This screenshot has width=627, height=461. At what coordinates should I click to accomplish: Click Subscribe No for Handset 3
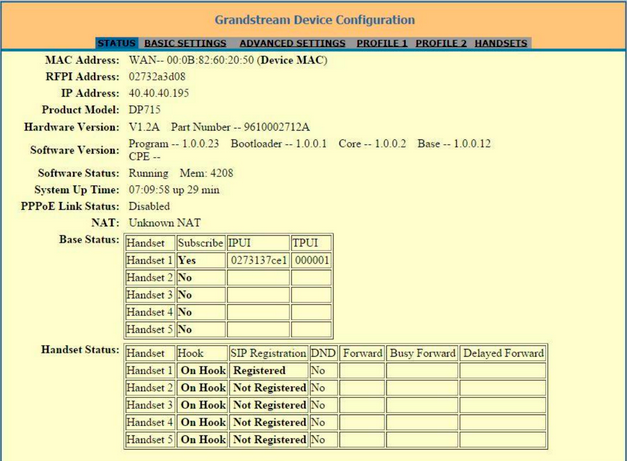(185, 295)
